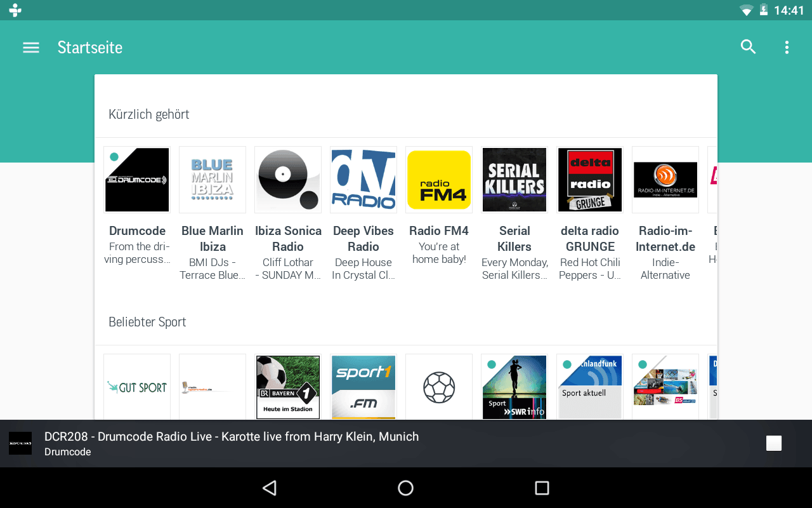Click the Red Hot Chili Peppers track text
The height and width of the screenshot is (508, 812).
click(x=590, y=269)
